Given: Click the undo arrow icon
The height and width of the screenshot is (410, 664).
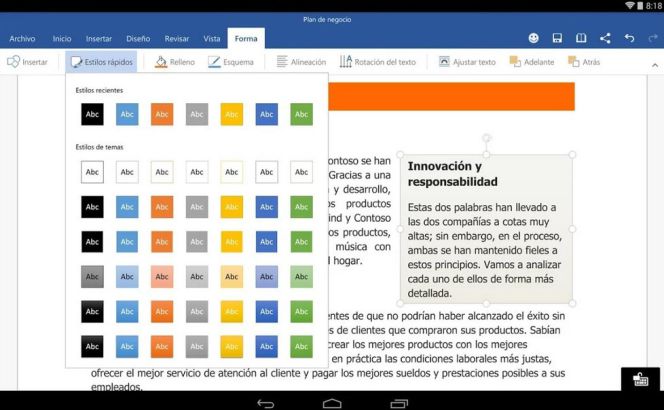Looking at the screenshot, I should tap(629, 38).
